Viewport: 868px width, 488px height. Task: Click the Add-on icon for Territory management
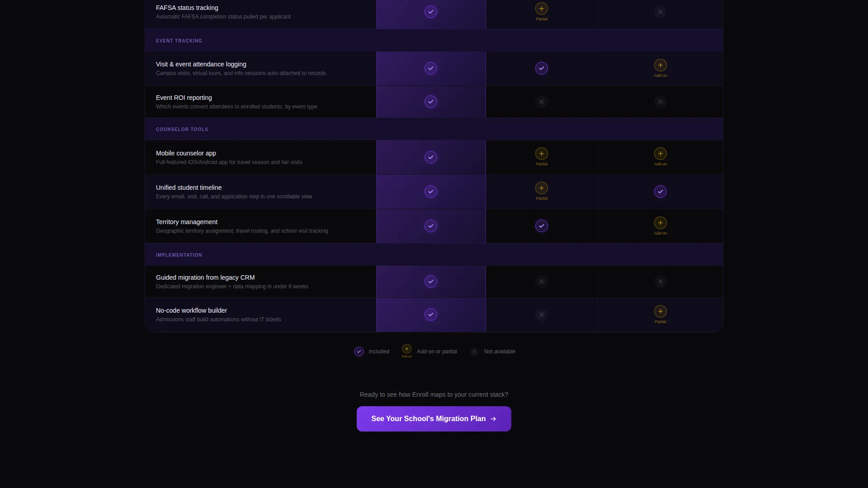click(x=660, y=223)
